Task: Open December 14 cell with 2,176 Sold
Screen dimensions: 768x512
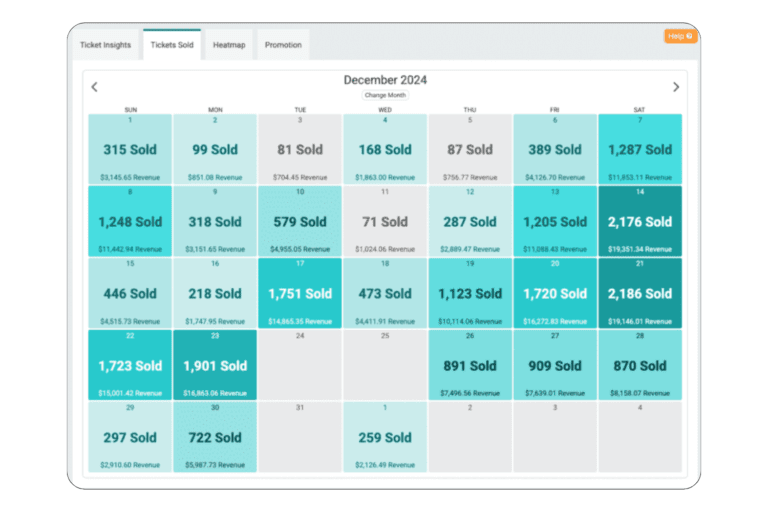Action: 640,222
